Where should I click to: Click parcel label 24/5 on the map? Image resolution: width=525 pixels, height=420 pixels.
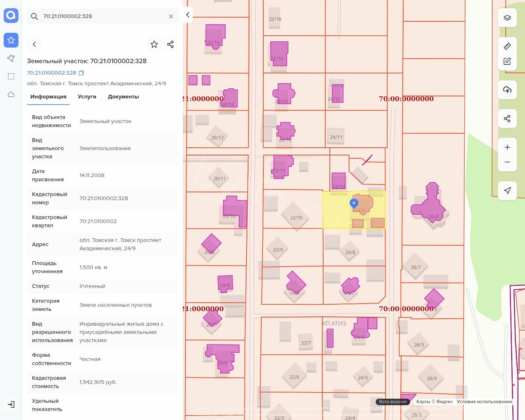coord(363,377)
